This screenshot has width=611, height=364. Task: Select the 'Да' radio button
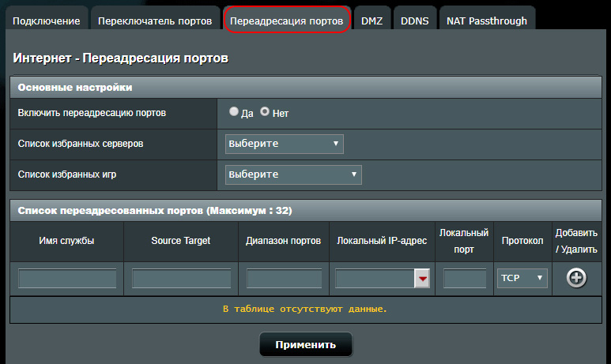(234, 112)
